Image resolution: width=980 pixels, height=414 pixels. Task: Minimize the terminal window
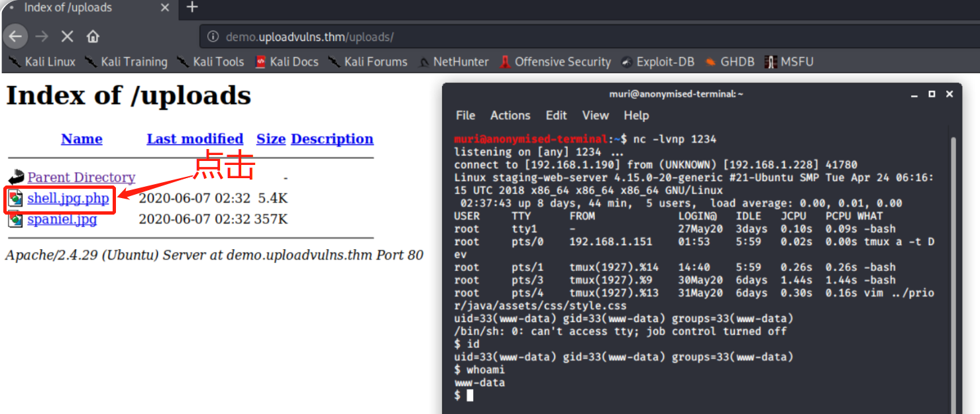(915, 95)
